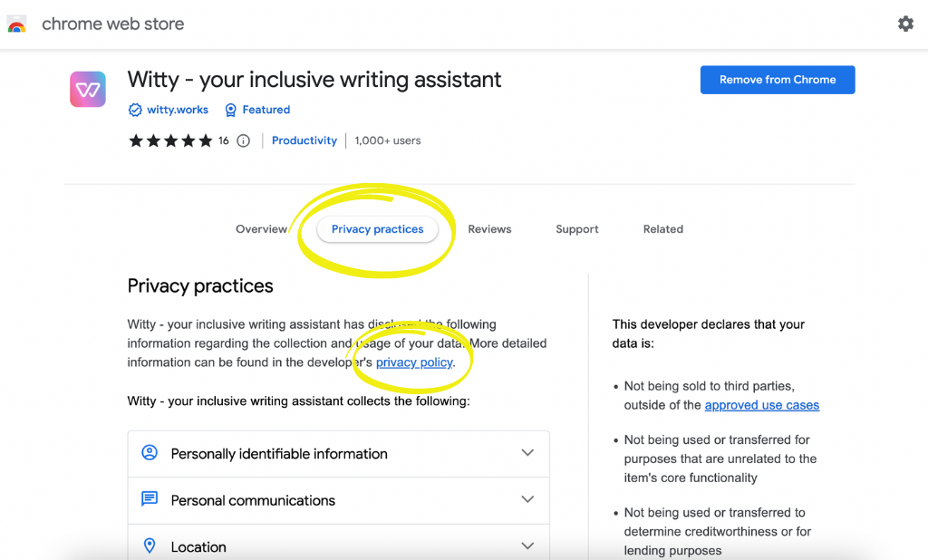
Task: Click the Featured award badge icon
Action: coord(230,110)
